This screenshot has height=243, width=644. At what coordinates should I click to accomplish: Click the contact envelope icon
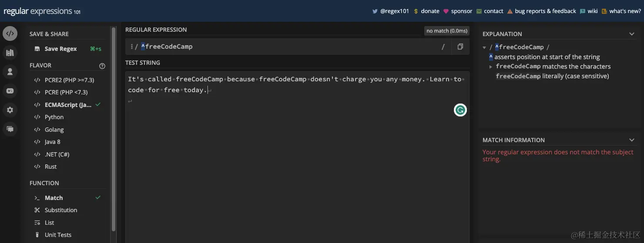pos(479,11)
